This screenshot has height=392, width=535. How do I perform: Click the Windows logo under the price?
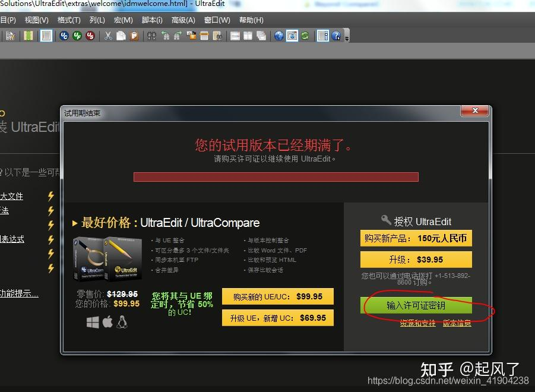point(93,322)
